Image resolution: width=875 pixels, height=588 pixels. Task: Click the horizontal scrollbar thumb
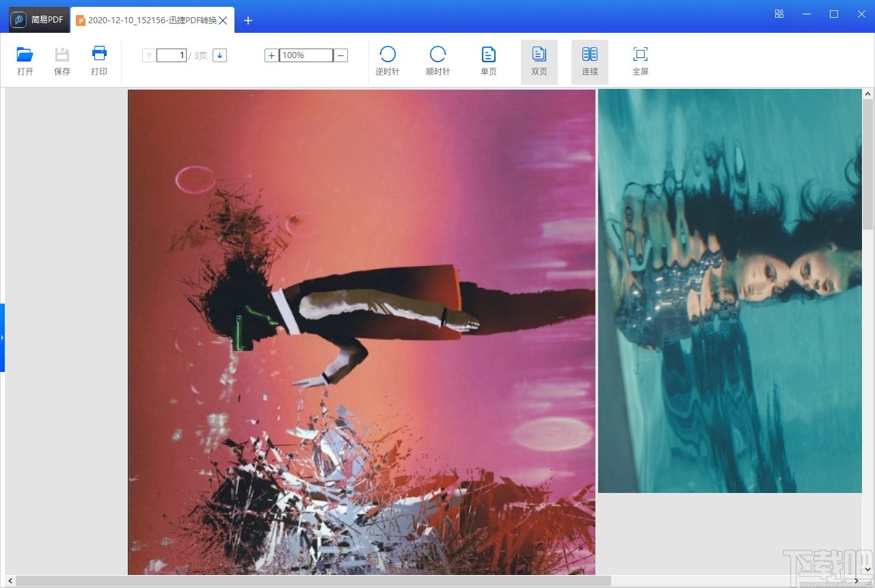coord(313,581)
